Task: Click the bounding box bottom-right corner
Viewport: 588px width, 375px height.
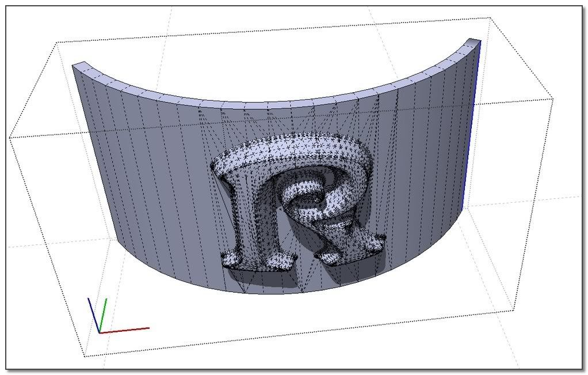Action: [513, 311]
